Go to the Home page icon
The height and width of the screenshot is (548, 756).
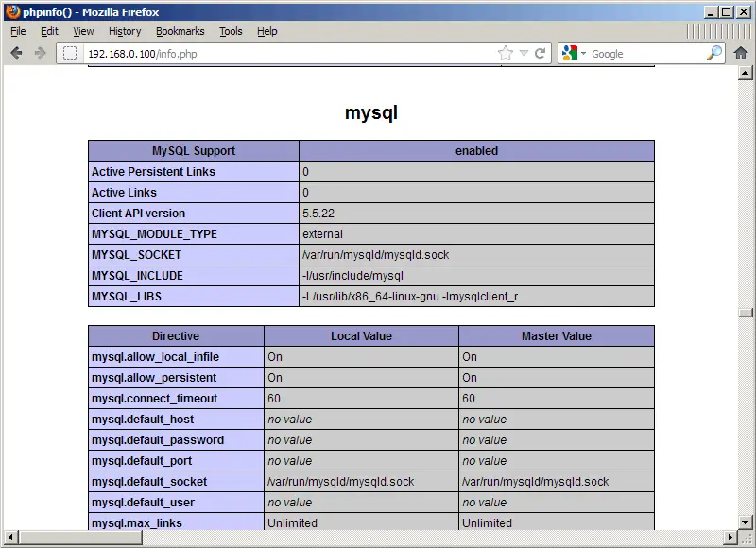(742, 54)
